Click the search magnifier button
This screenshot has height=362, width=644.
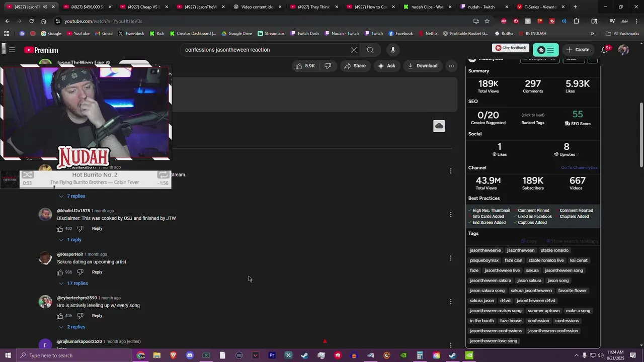[x=370, y=50]
